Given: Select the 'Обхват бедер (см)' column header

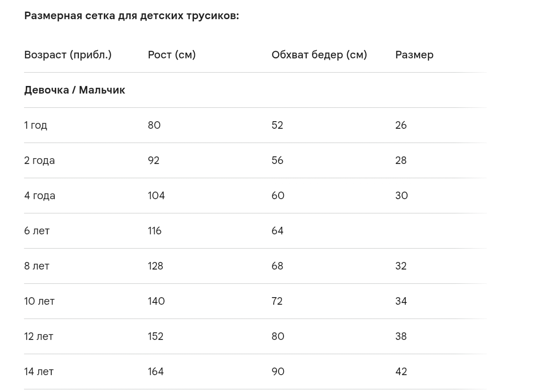Looking at the screenshot, I should point(319,55).
